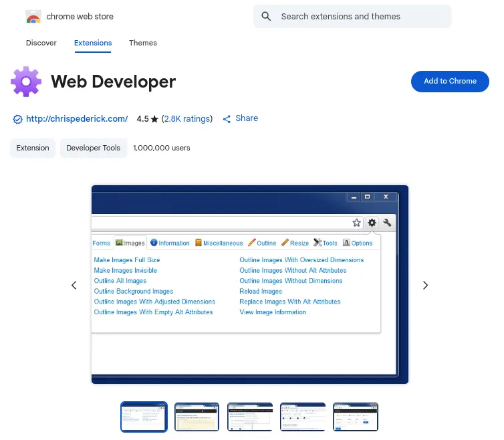Image resolution: width=504 pixels, height=440 pixels.
Task: Click the Extension category chip
Action: (x=33, y=148)
